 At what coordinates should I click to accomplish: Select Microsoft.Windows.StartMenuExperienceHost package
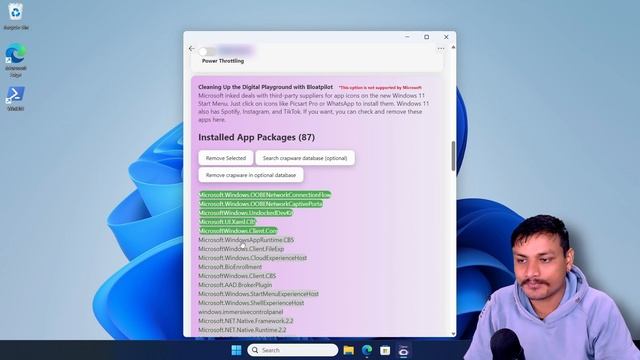click(x=258, y=293)
